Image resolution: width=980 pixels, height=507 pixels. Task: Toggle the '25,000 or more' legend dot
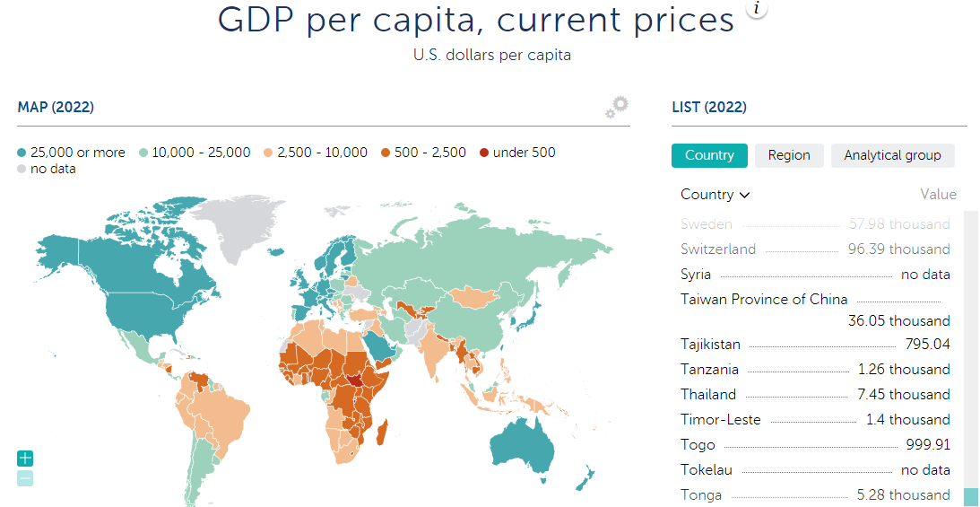(x=22, y=153)
